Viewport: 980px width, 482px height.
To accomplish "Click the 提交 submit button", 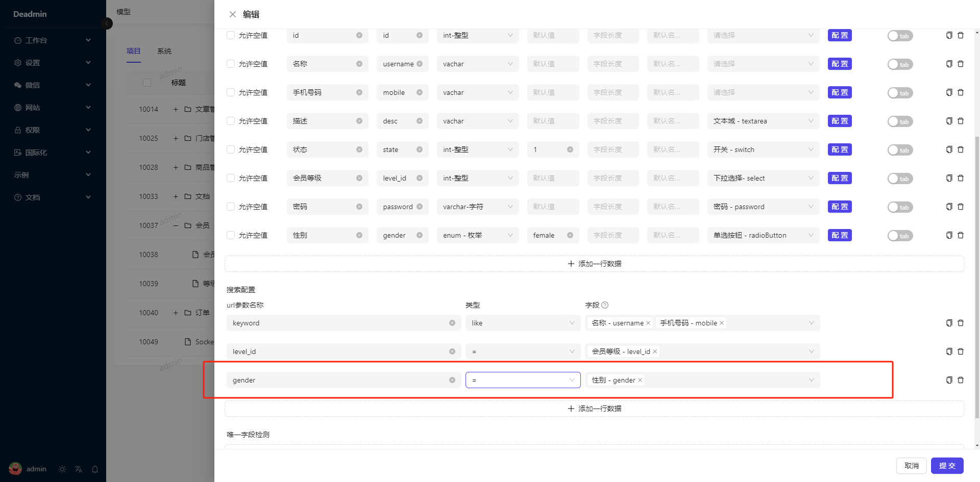I will pyautogui.click(x=947, y=466).
